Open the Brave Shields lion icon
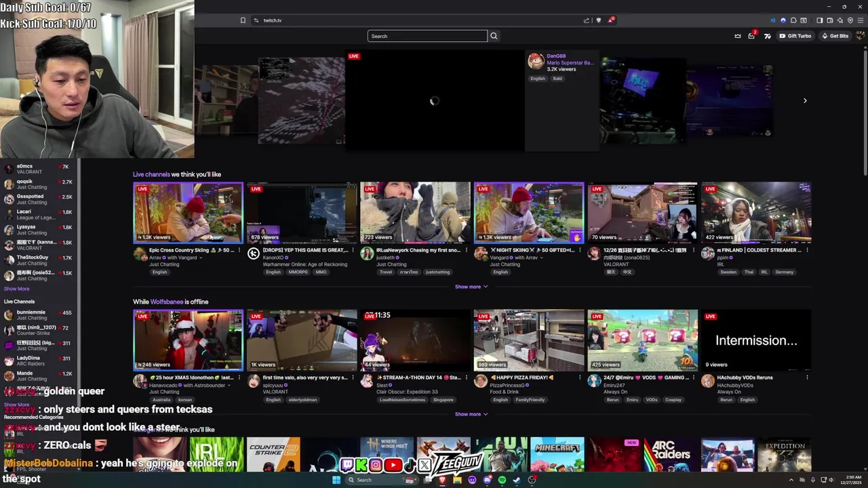This screenshot has width=868, height=488. click(598, 20)
